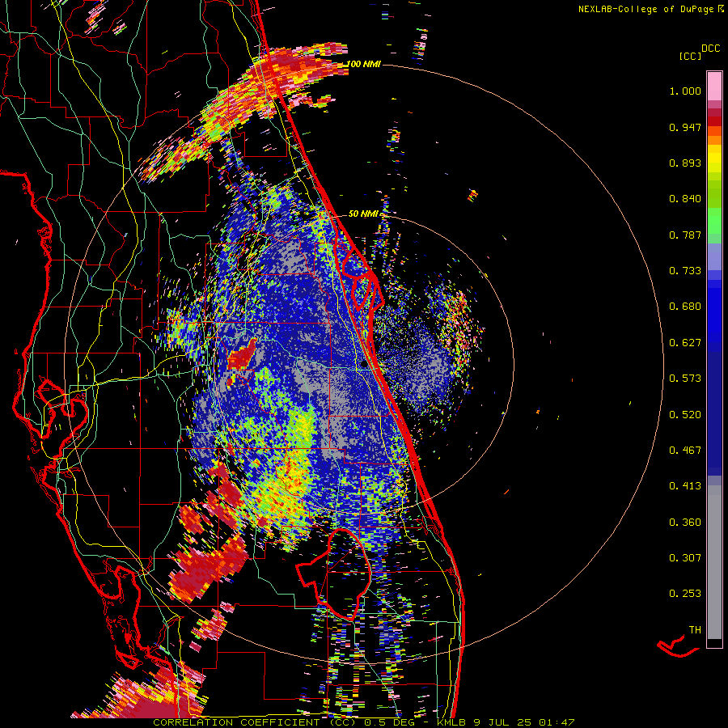Click the 0.307 color scale label
Screen dimensions: 728x728
coord(685,558)
